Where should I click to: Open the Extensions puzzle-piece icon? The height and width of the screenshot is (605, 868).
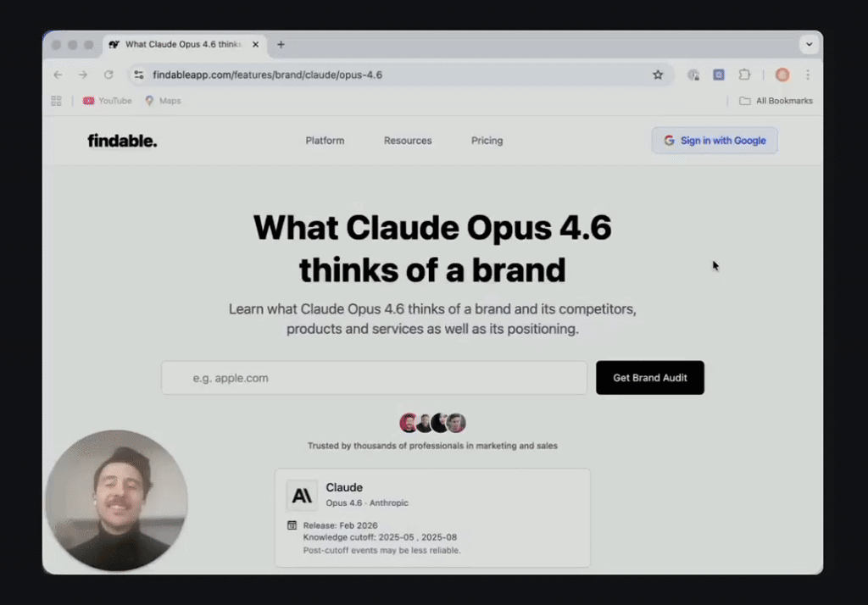[744, 75]
